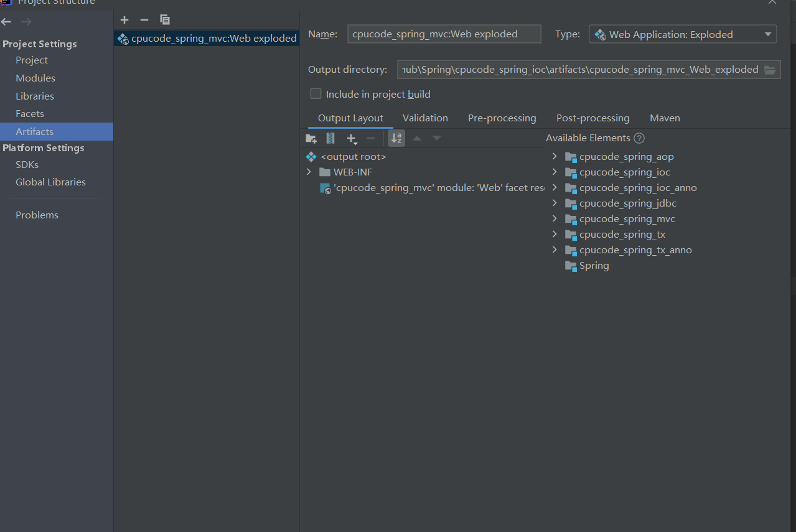Expand cpucode_spring_ioc in Available Elements
The height and width of the screenshot is (532, 796).
click(555, 172)
